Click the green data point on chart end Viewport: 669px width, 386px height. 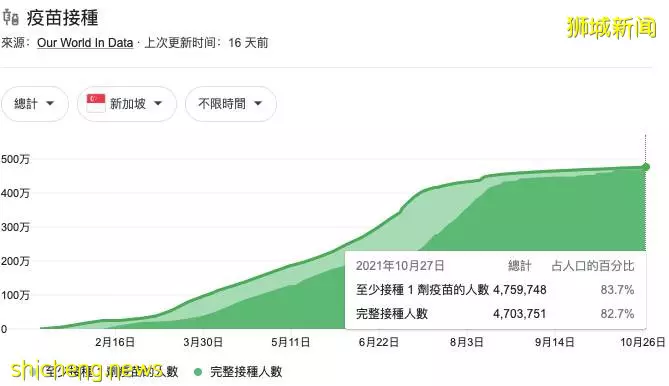646,167
